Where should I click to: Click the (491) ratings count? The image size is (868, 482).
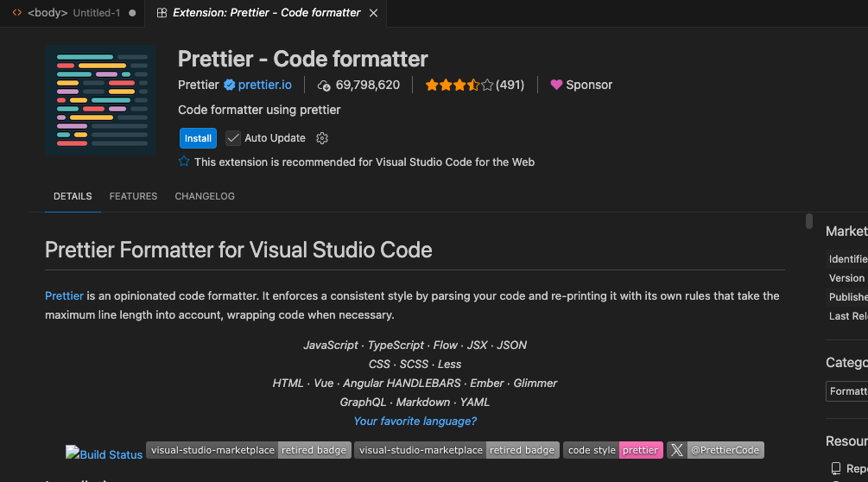point(510,85)
